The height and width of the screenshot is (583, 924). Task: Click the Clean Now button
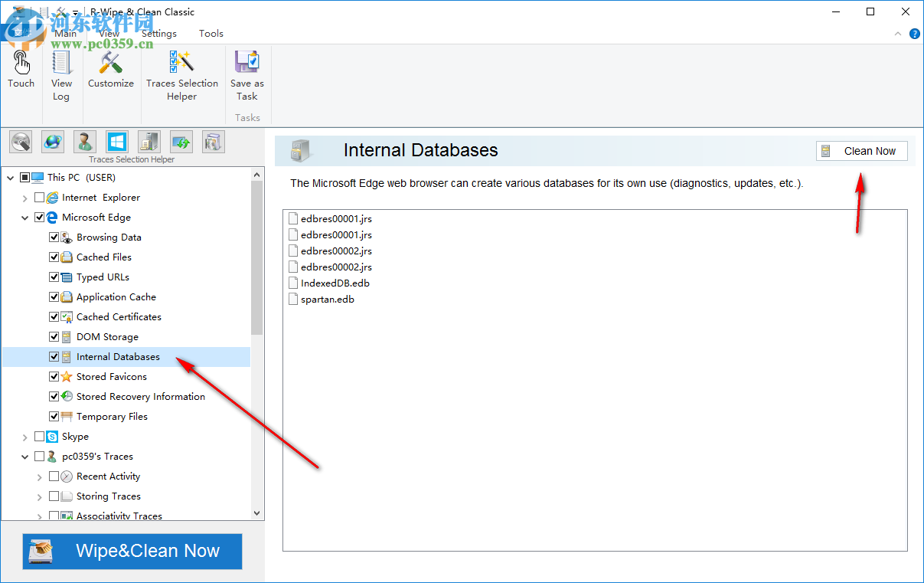[862, 151]
